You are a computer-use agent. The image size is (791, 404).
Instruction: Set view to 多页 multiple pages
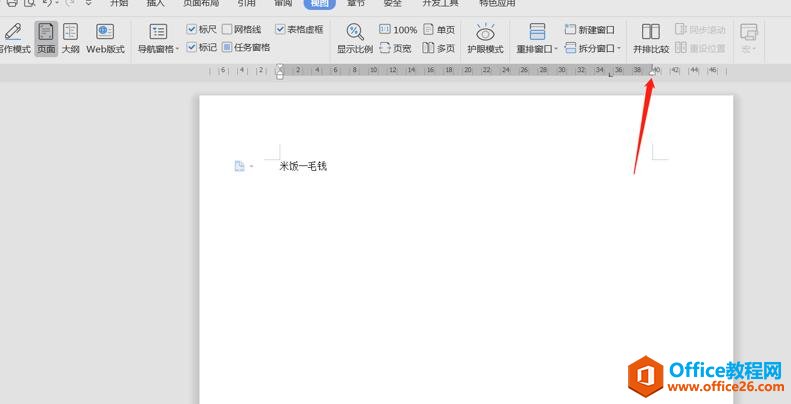coord(438,48)
